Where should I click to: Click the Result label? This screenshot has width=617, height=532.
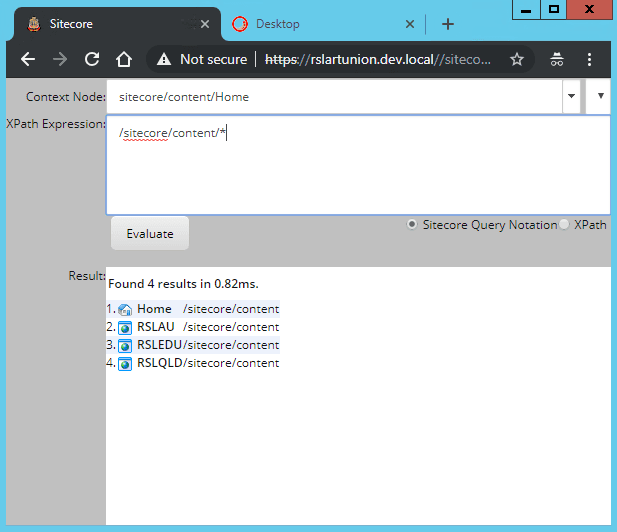(87, 275)
